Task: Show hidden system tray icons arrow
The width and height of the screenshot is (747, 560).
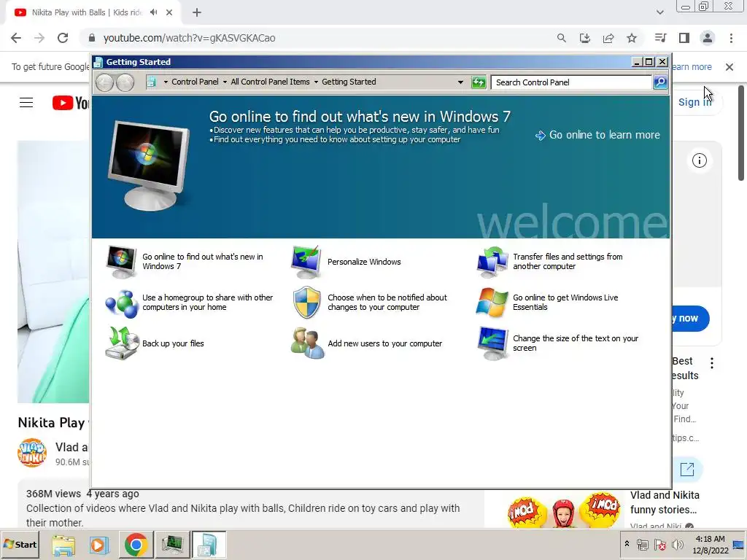Action: 627,543
